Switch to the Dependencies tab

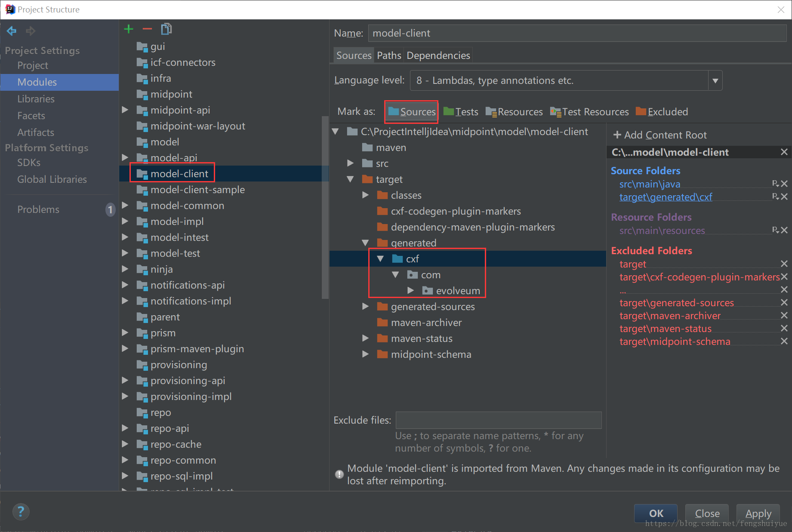point(438,55)
